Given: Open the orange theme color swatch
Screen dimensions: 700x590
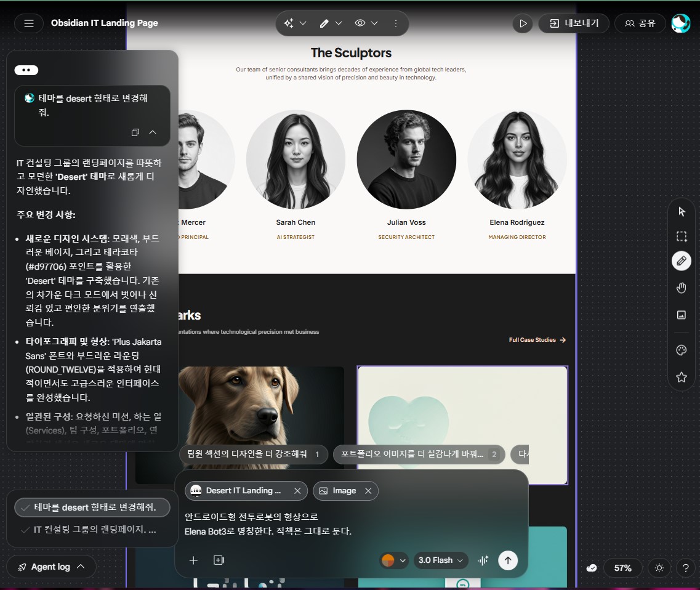Looking at the screenshot, I should tap(388, 560).
